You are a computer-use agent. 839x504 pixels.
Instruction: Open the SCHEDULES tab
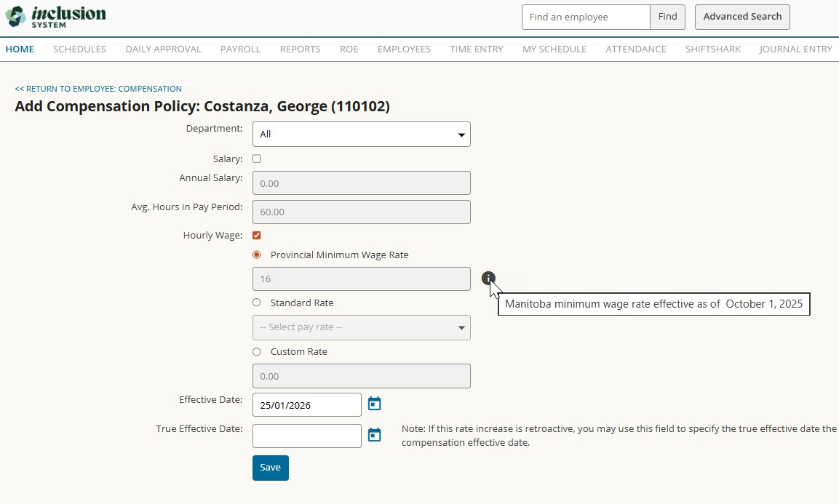(80, 49)
